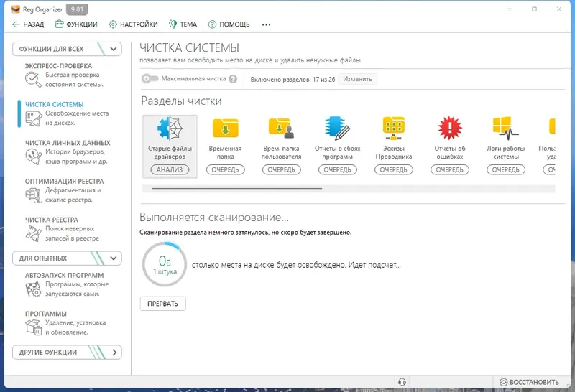Click the partially visible last section folder icon
The image size is (575, 392).
click(552, 127)
